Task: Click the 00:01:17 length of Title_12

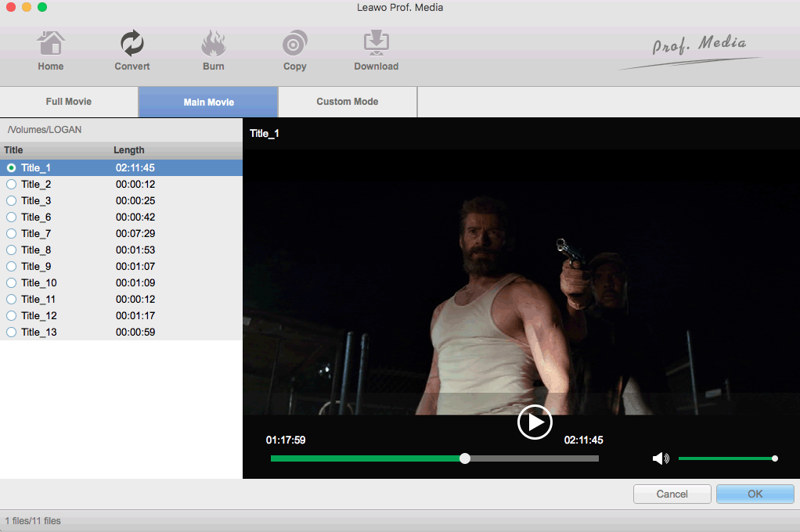Action: click(x=135, y=316)
